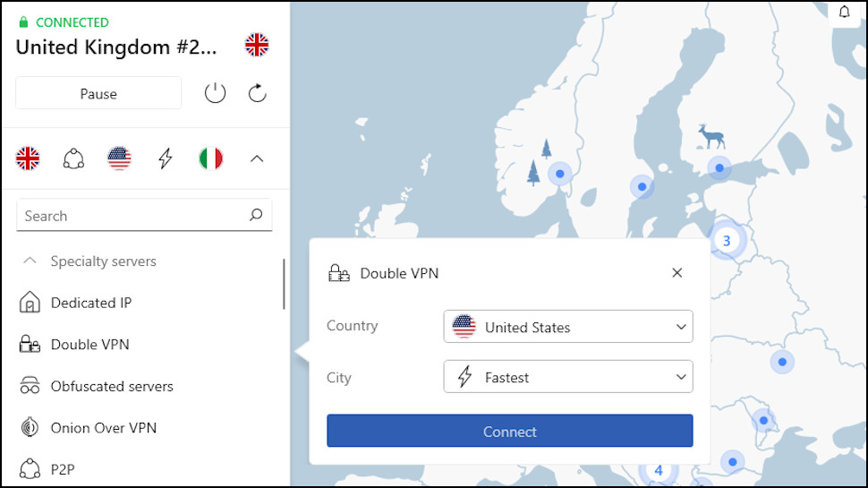
Task: Select the Italy flag in recent connections
Action: coord(211,159)
